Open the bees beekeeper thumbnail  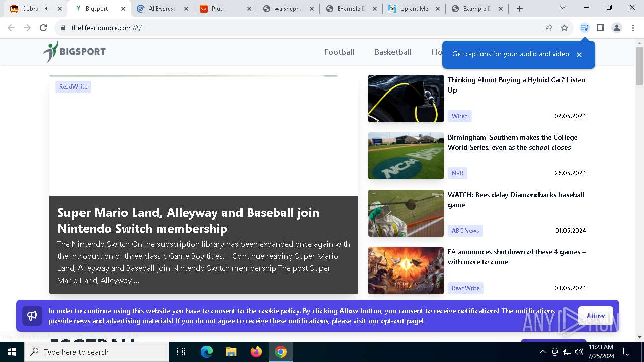coord(406,213)
